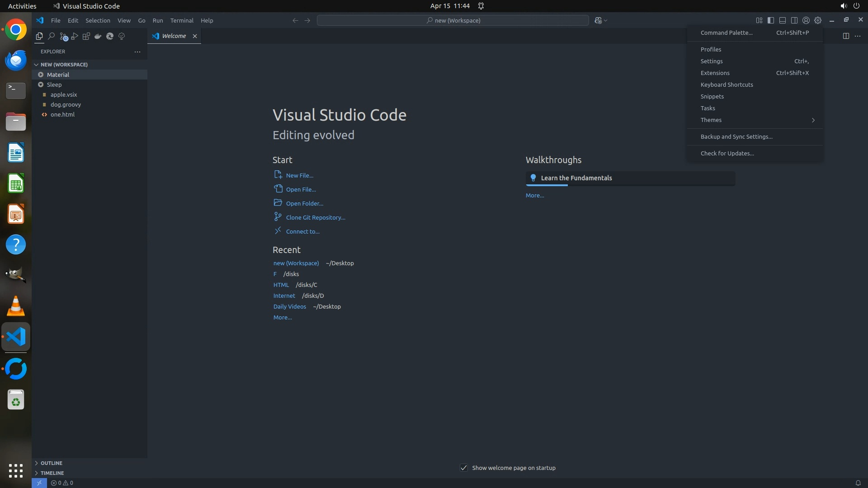Toggle the primary side bar visibility
This screenshot has height=488, width=868.
tap(771, 20)
